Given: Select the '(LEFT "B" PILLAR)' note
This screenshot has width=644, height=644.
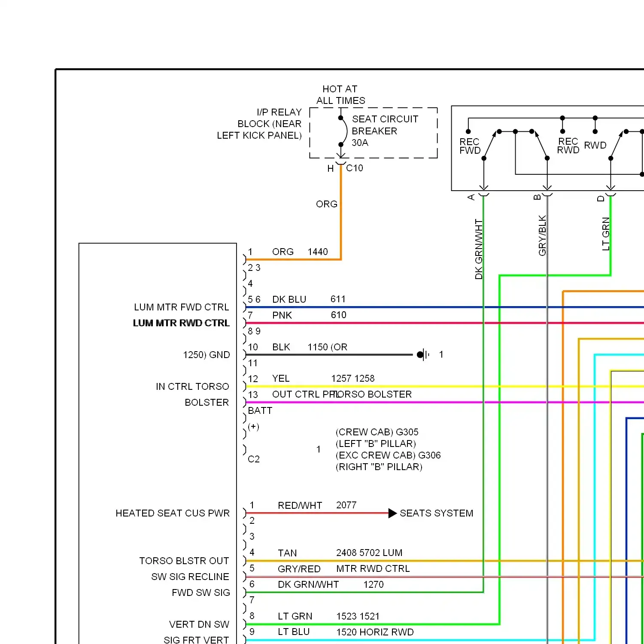Looking at the screenshot, I should (x=376, y=444).
